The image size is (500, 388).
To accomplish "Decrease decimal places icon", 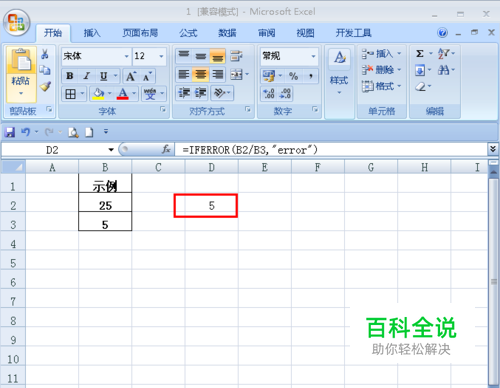I will [285, 93].
